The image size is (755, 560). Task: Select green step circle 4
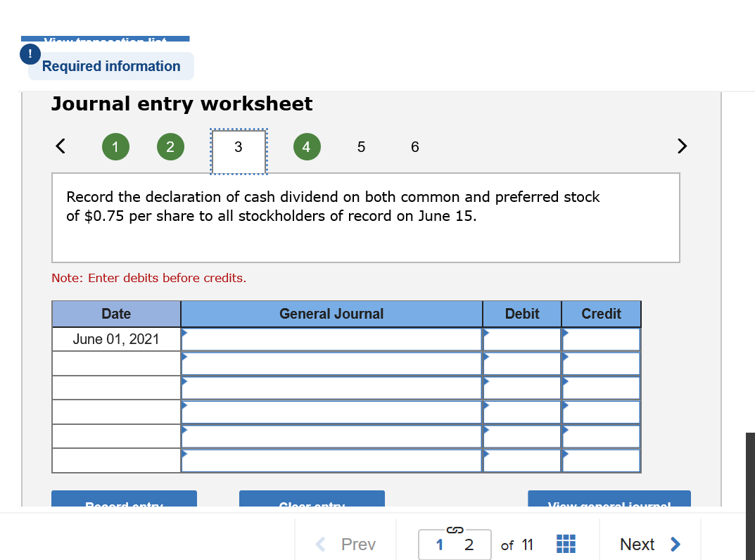(307, 146)
